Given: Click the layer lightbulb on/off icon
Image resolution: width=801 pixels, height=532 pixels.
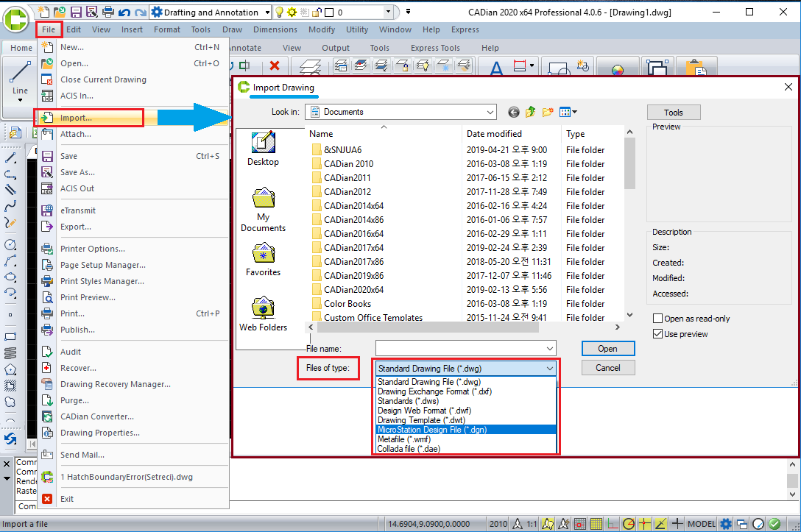Looking at the screenshot, I should pyautogui.click(x=280, y=13).
